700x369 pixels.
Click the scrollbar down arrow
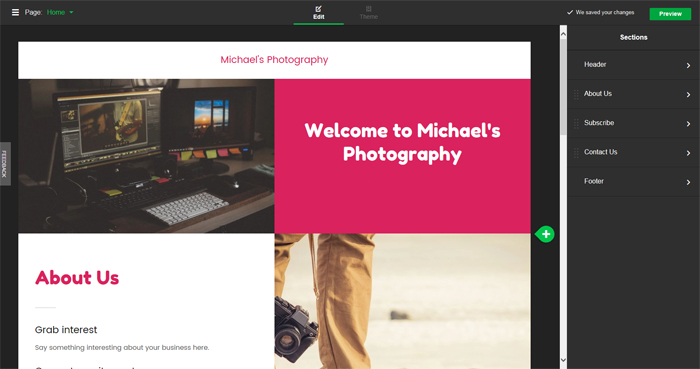[x=563, y=360]
